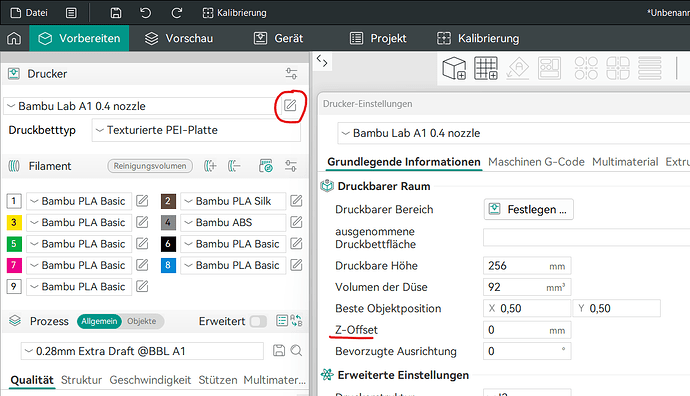Edit filament 9 preset
Image resolution: width=690 pixels, height=396 pixels.
142,287
